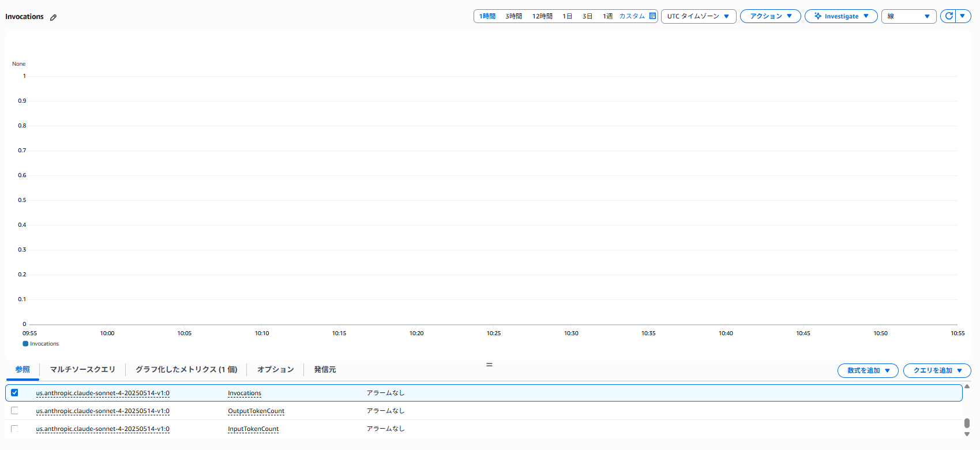
Task: Click the 10:30 x-axis time label
Action: click(571, 333)
